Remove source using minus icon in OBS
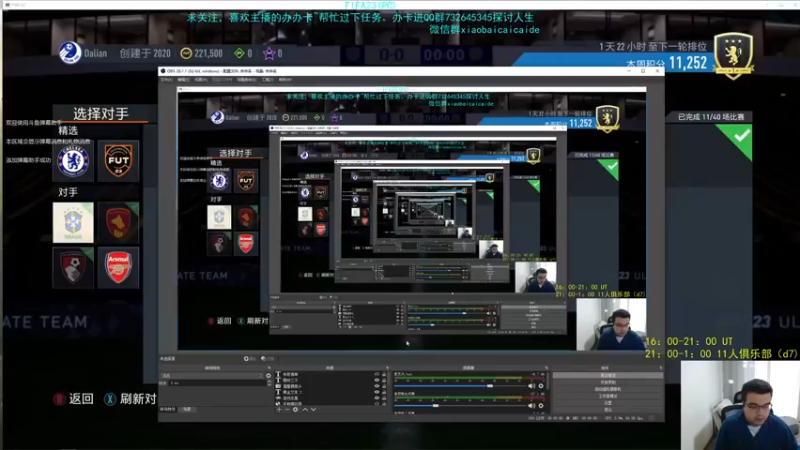The width and height of the screenshot is (800, 450). 287,409
